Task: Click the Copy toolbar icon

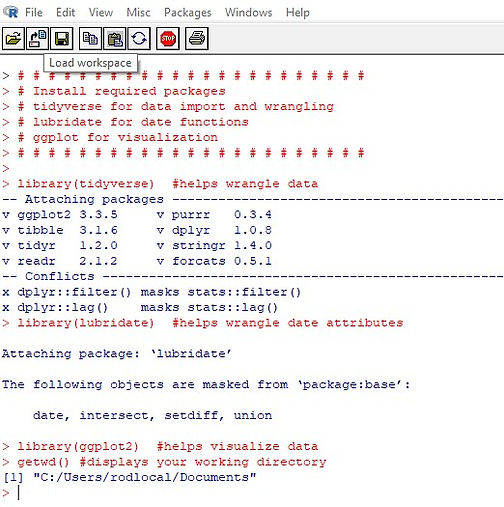Action: [x=90, y=39]
